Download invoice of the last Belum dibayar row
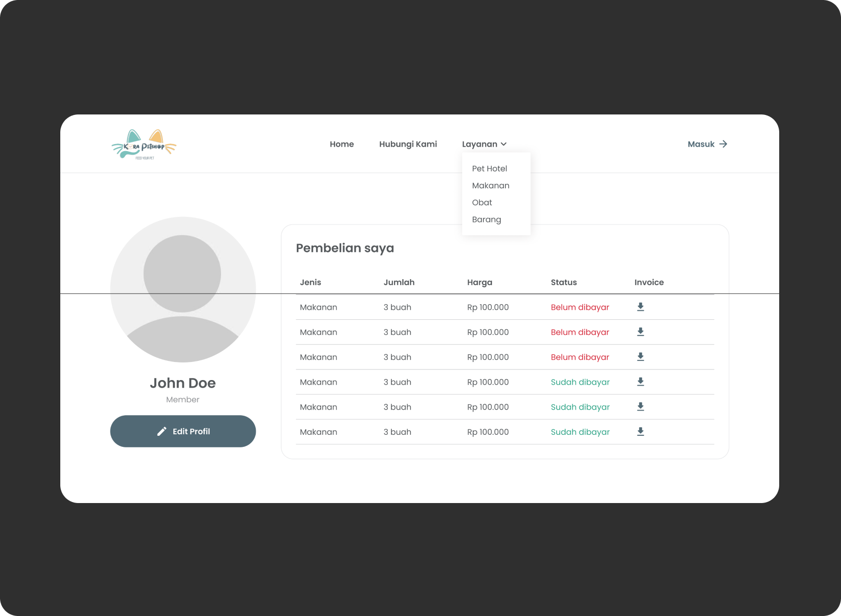This screenshot has height=616, width=841. pyautogui.click(x=641, y=357)
